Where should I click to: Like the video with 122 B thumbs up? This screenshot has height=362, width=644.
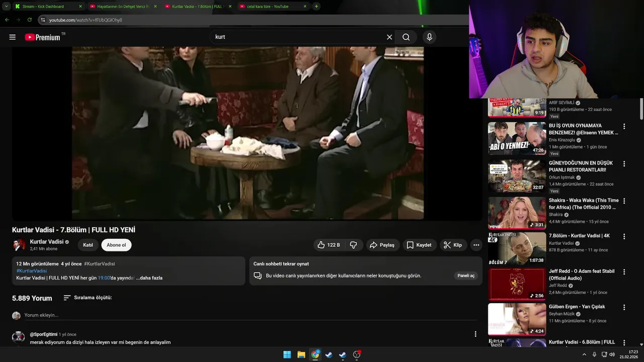(x=329, y=245)
